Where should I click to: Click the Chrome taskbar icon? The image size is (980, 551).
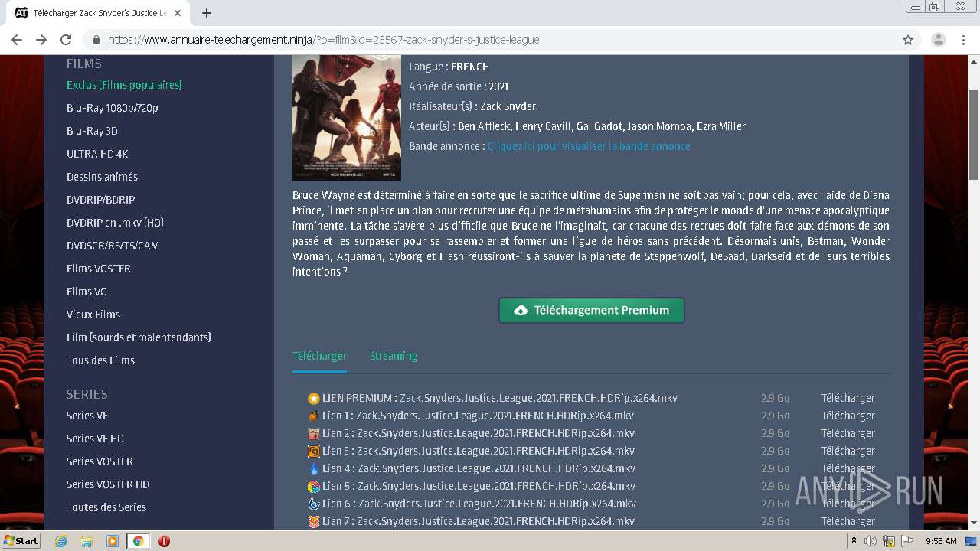pos(138,541)
